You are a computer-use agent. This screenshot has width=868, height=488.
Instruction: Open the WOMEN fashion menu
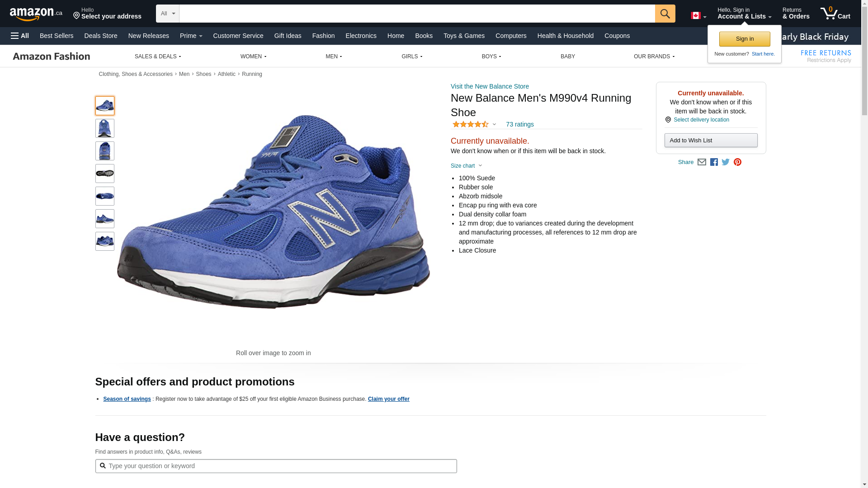point(253,56)
